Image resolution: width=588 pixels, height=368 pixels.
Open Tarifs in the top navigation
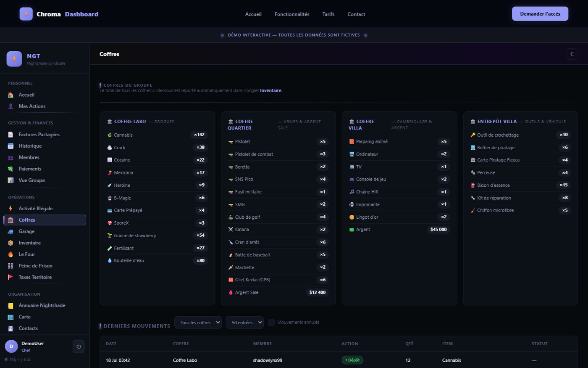tap(328, 14)
